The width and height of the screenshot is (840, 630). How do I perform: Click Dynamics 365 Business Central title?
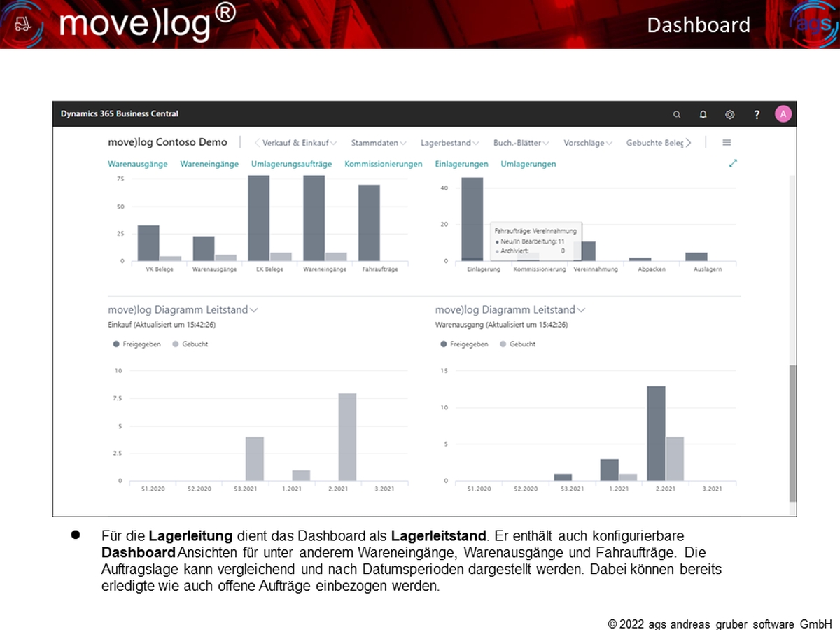120,114
